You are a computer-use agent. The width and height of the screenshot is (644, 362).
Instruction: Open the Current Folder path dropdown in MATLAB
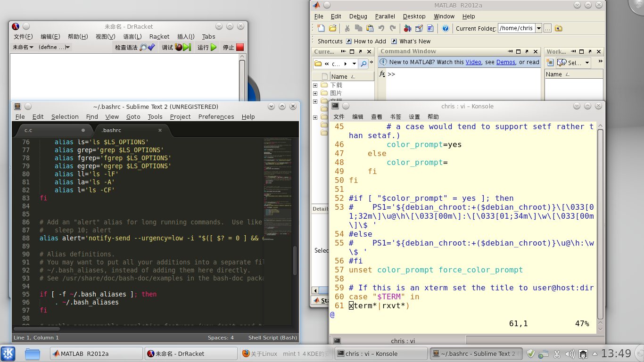[538, 28]
